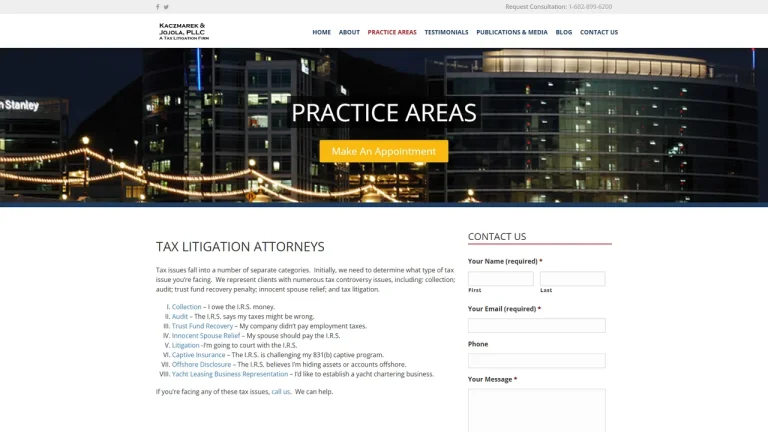Image resolution: width=768 pixels, height=432 pixels.
Task: Open the Testimonials menu item
Action: (x=446, y=32)
